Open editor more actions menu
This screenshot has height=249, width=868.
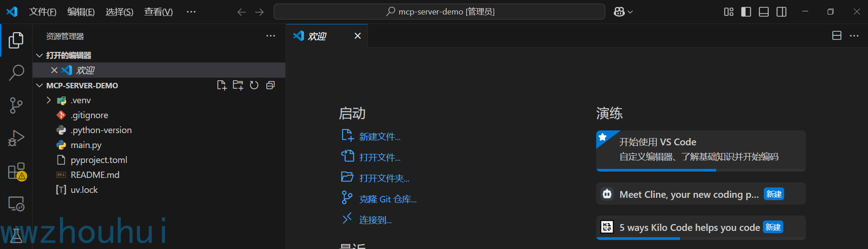(854, 36)
